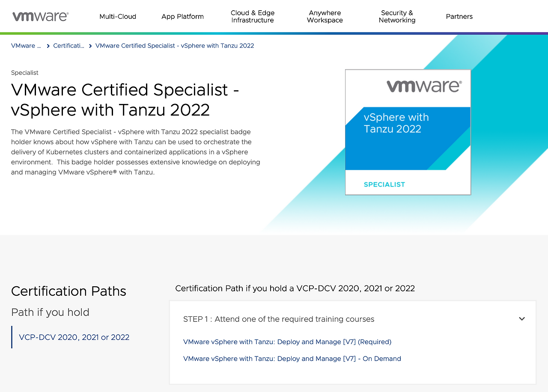Screen dimensions: 548x392
Task: Open the Multi-Cloud menu
Action: pos(118,16)
